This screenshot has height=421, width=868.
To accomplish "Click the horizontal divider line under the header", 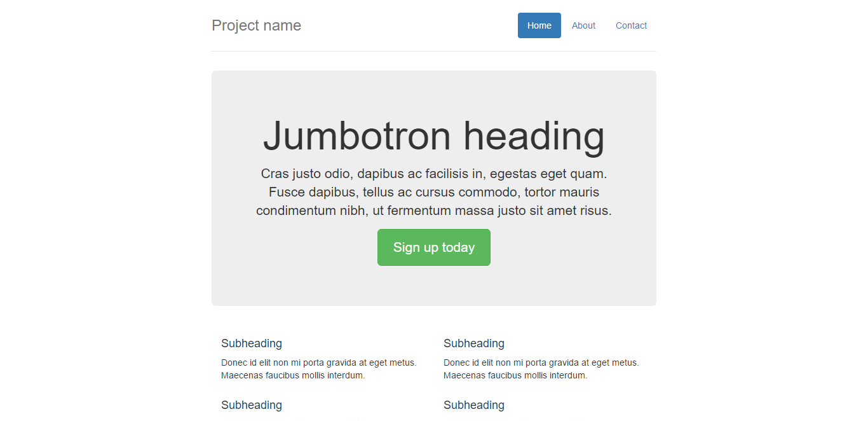I will 434,51.
